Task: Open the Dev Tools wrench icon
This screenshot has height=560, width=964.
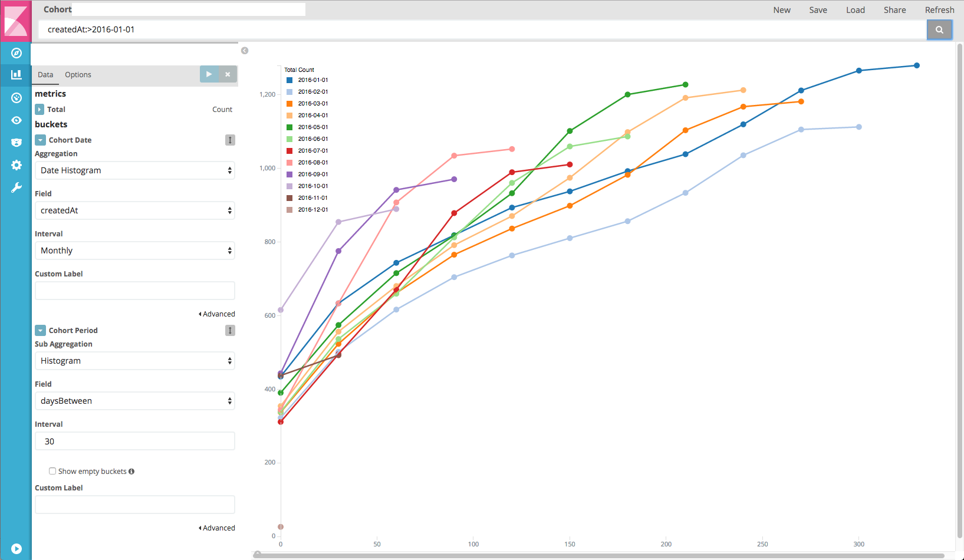Action: (x=17, y=187)
